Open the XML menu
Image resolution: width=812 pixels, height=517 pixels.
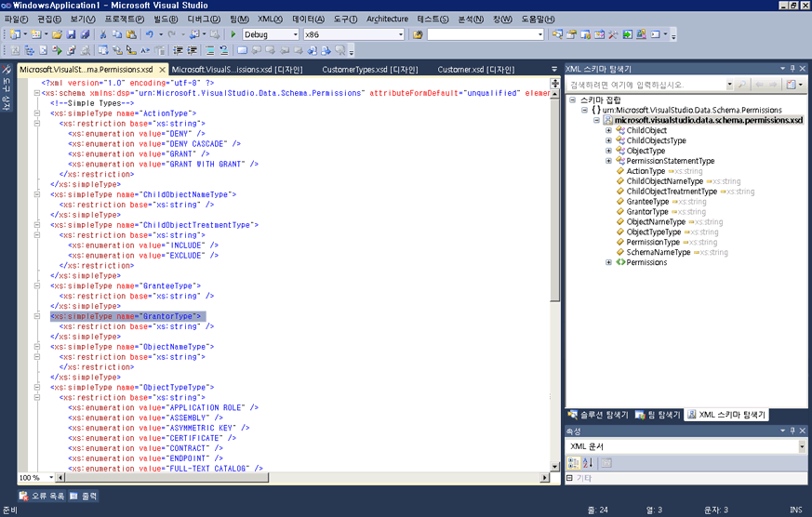(270, 20)
